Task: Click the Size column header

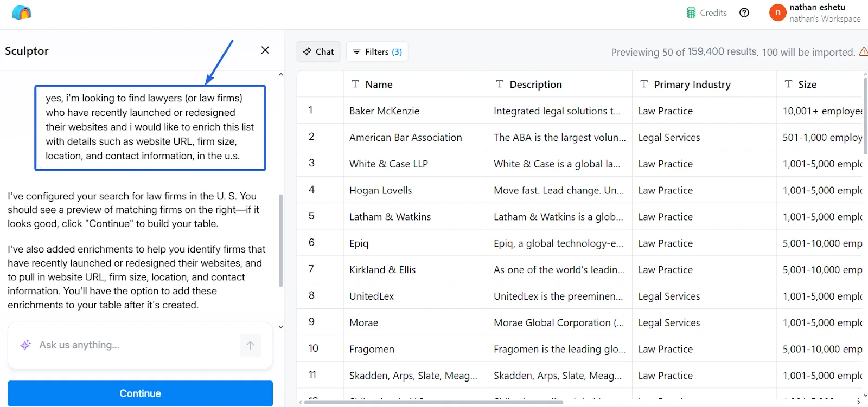Action: coord(820,84)
